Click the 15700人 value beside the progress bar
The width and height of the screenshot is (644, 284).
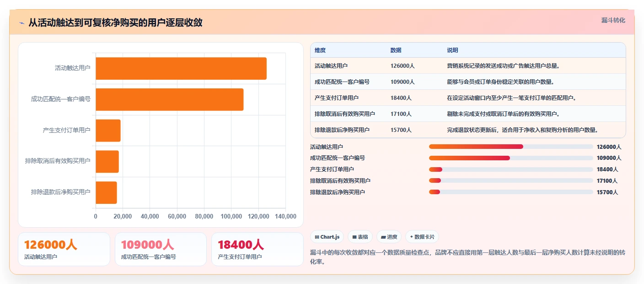click(x=607, y=192)
